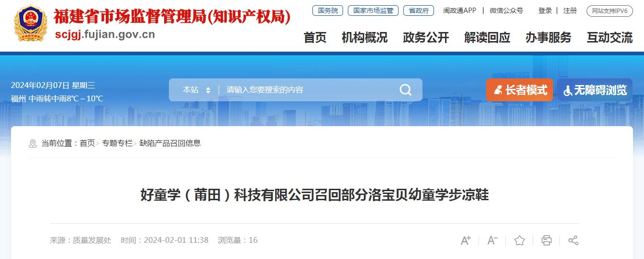Turn on 无障碍浏览 accessibility browsing
The image size is (644, 259).
[595, 90]
